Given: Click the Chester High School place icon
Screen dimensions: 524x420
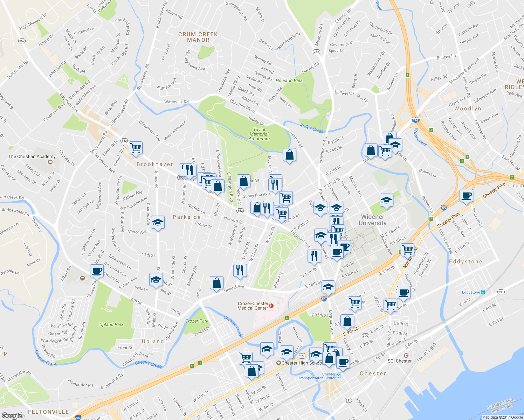Looking at the screenshot, I should coord(278,363).
